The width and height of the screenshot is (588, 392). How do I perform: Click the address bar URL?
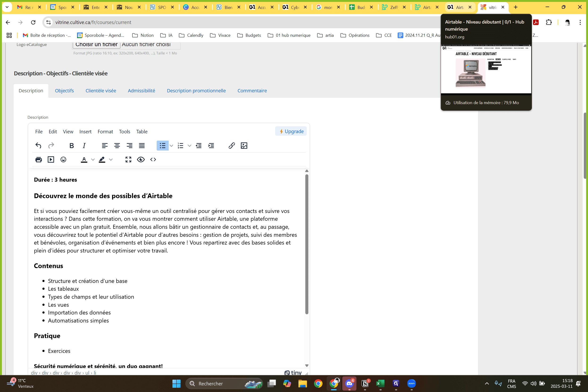pos(93,22)
